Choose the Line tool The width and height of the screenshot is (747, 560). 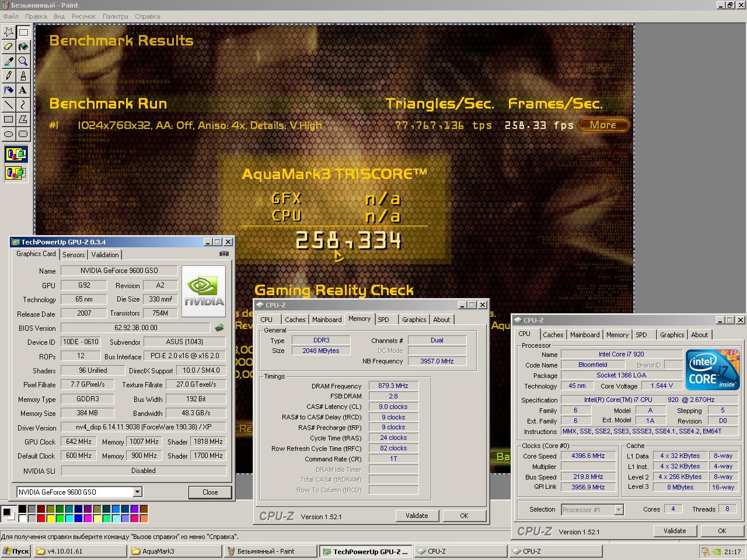pos(9,105)
